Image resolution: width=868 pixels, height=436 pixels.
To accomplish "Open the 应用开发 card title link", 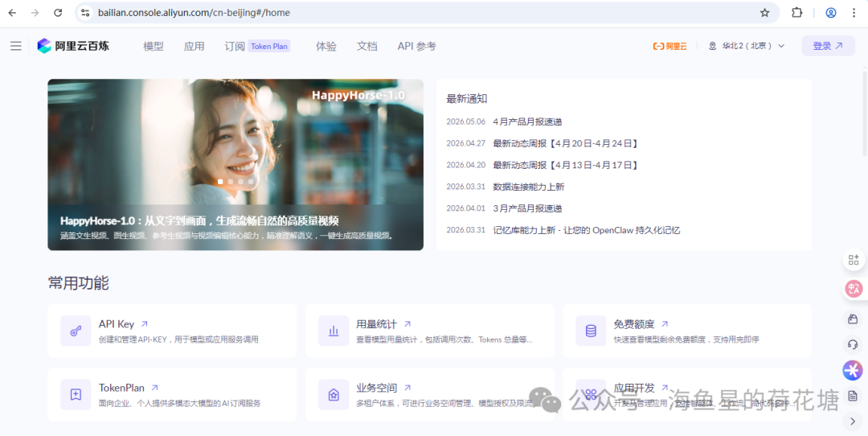I will click(641, 388).
